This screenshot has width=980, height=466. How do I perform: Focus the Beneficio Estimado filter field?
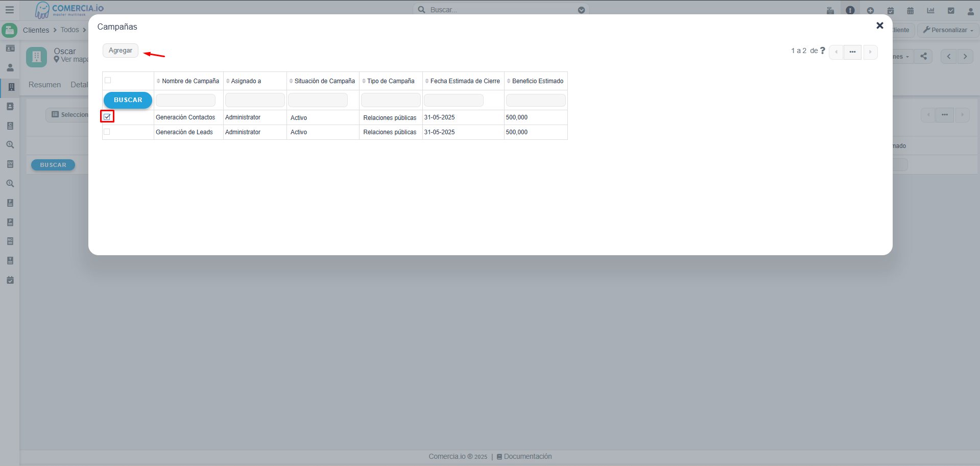tap(536, 100)
